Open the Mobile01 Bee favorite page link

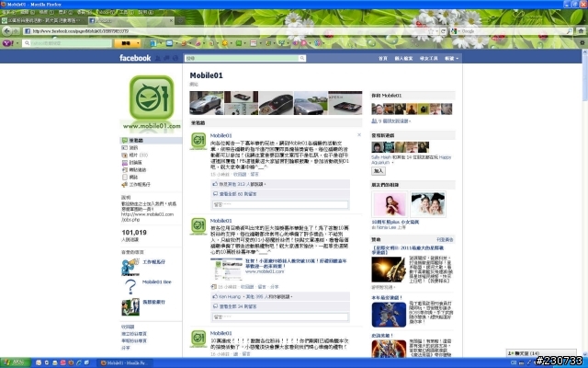pos(157,282)
